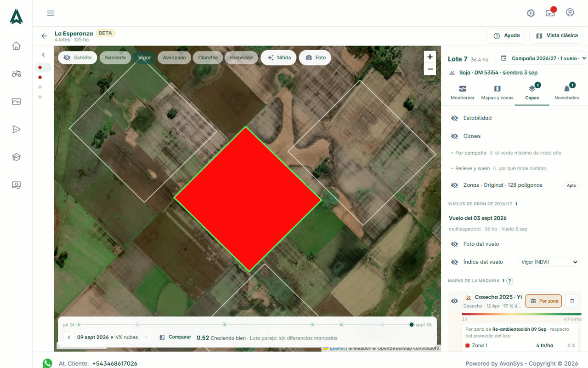Click the paper plane send icon

tap(16, 129)
